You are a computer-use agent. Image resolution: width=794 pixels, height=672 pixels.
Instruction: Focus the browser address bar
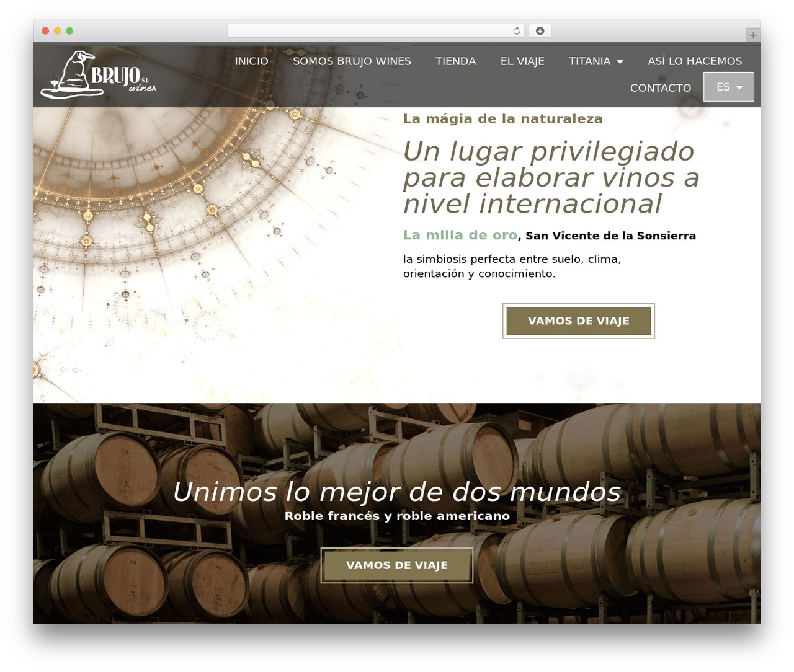click(375, 31)
